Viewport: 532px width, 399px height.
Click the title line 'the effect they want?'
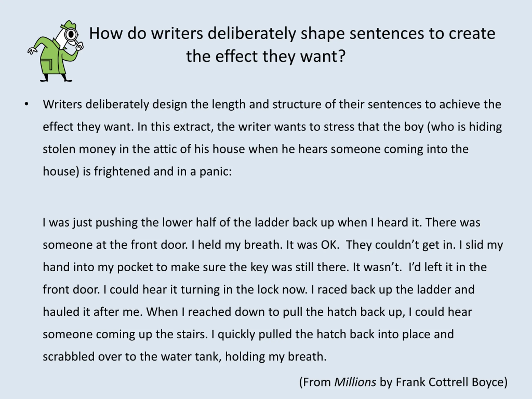coord(266,57)
